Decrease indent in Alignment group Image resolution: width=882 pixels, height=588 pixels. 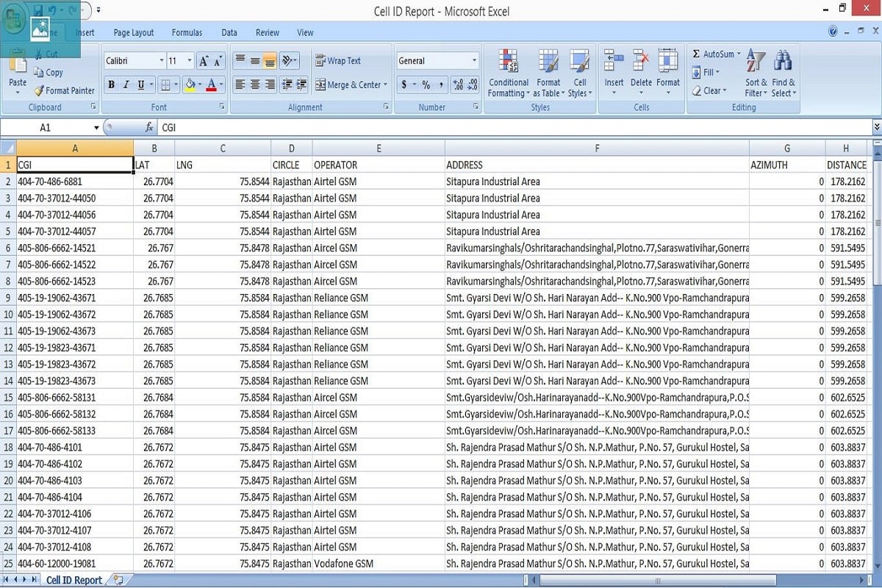pyautogui.click(x=287, y=85)
